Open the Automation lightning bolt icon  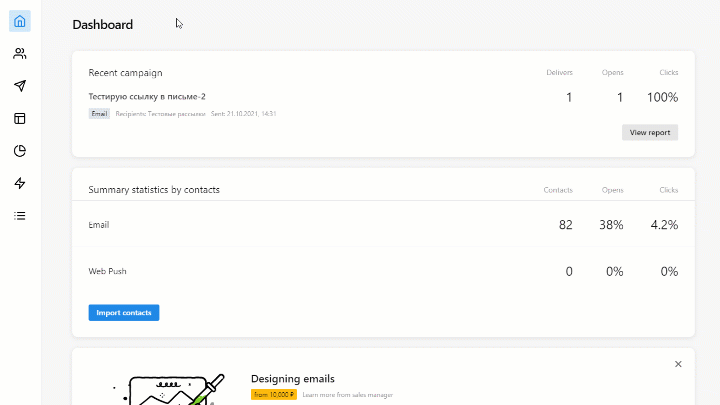pyautogui.click(x=20, y=183)
